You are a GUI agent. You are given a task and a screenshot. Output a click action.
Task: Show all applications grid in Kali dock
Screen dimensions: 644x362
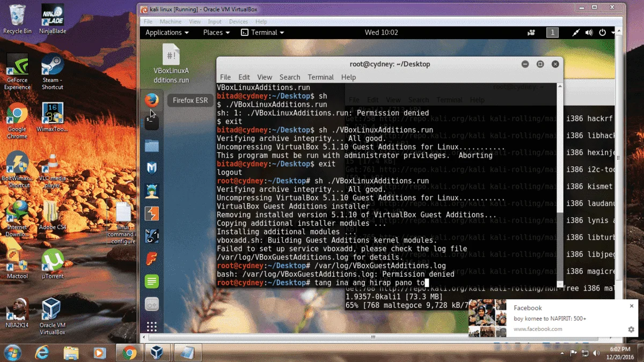[152, 327]
